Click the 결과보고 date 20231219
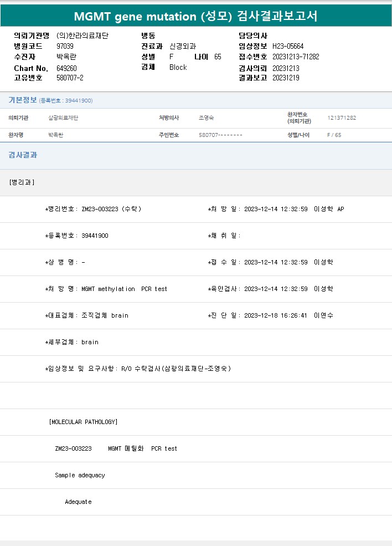This screenshot has height=546, width=392. click(286, 78)
